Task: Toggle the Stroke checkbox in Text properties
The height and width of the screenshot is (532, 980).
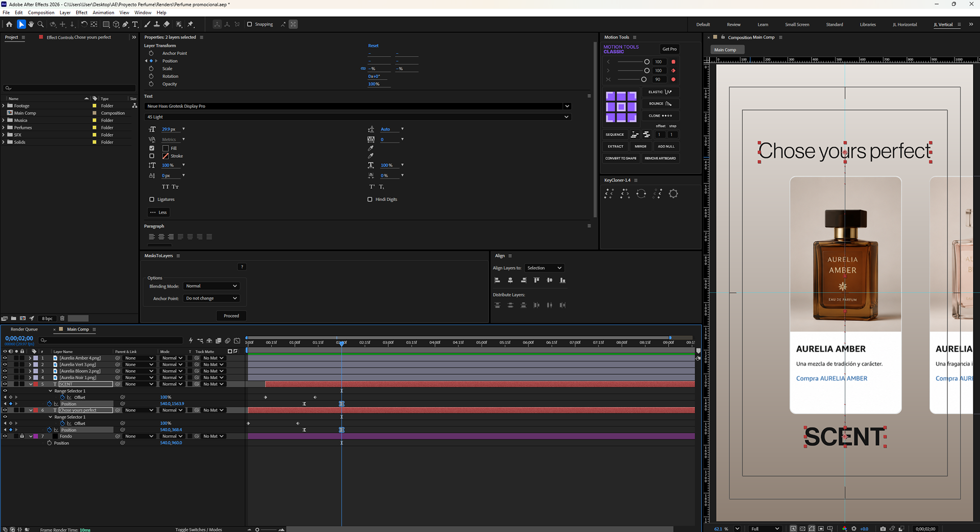Action: coord(152,156)
